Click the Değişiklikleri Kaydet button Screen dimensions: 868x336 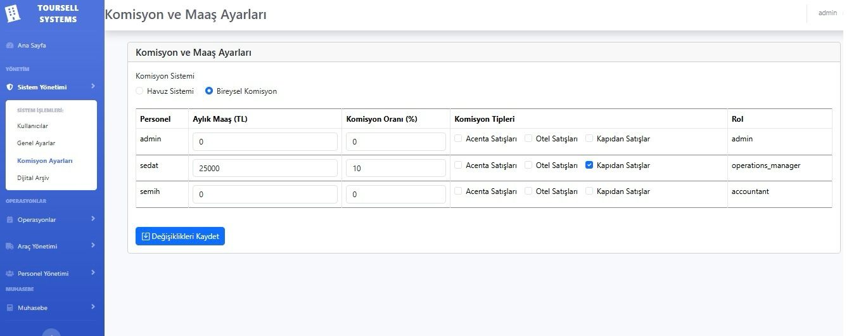(180, 236)
